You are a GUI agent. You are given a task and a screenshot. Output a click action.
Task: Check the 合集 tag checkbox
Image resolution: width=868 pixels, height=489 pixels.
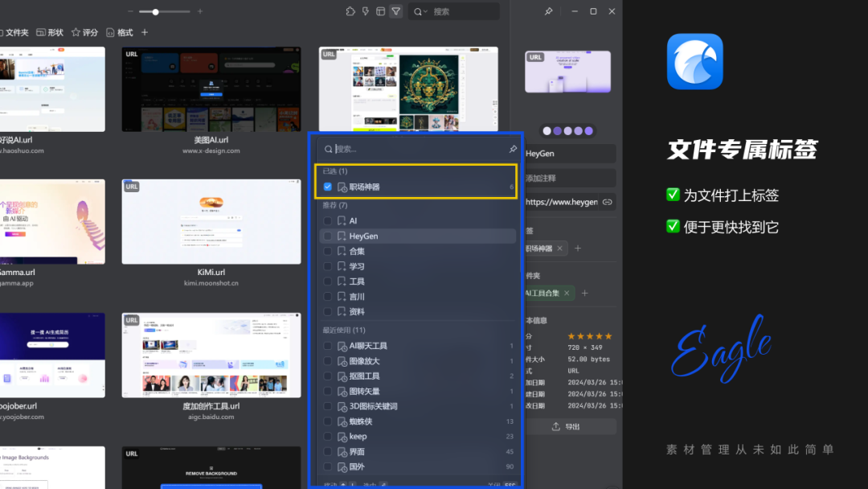click(x=328, y=251)
